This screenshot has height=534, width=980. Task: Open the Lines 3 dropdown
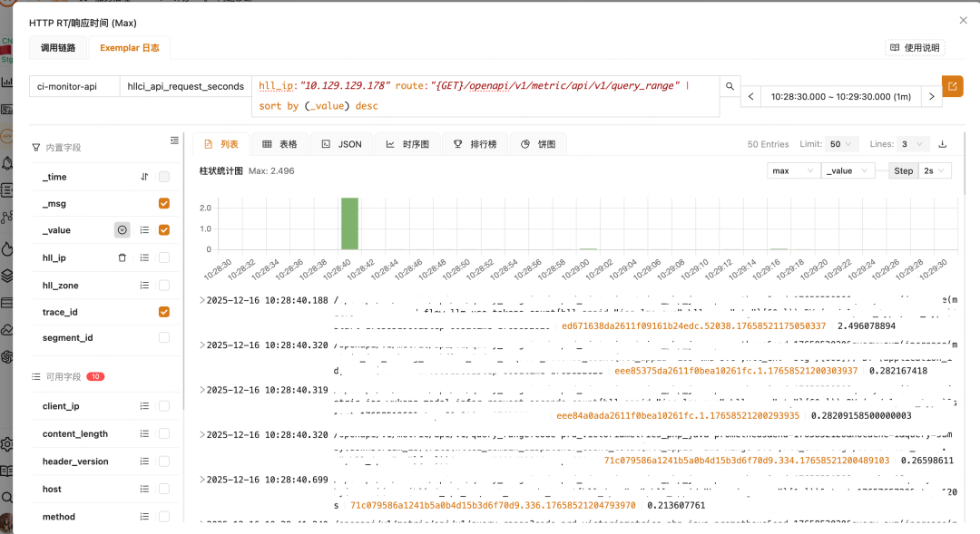(x=913, y=144)
